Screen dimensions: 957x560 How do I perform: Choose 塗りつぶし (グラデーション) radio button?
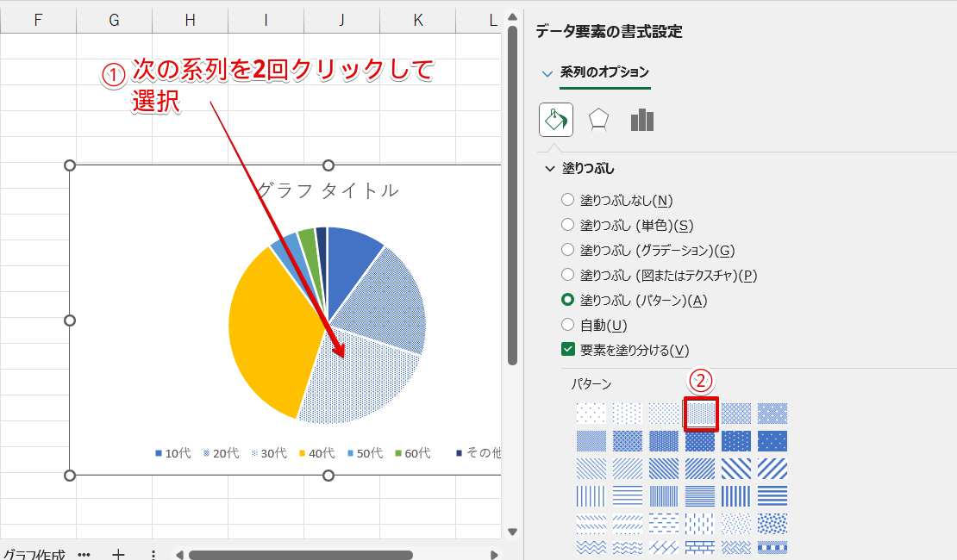pyautogui.click(x=567, y=250)
